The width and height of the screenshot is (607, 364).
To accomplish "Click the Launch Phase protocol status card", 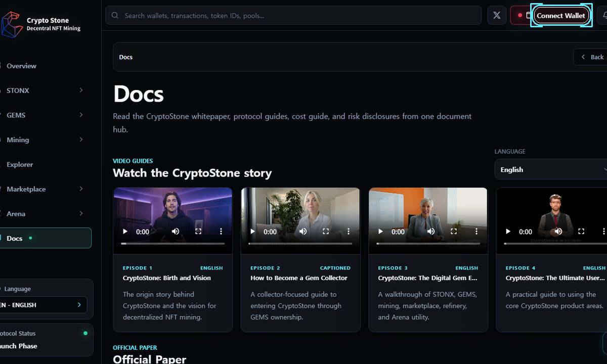I will (x=47, y=340).
